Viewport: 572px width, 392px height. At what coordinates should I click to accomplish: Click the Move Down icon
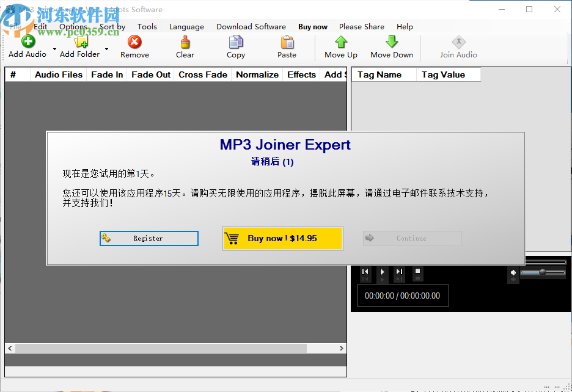click(391, 43)
